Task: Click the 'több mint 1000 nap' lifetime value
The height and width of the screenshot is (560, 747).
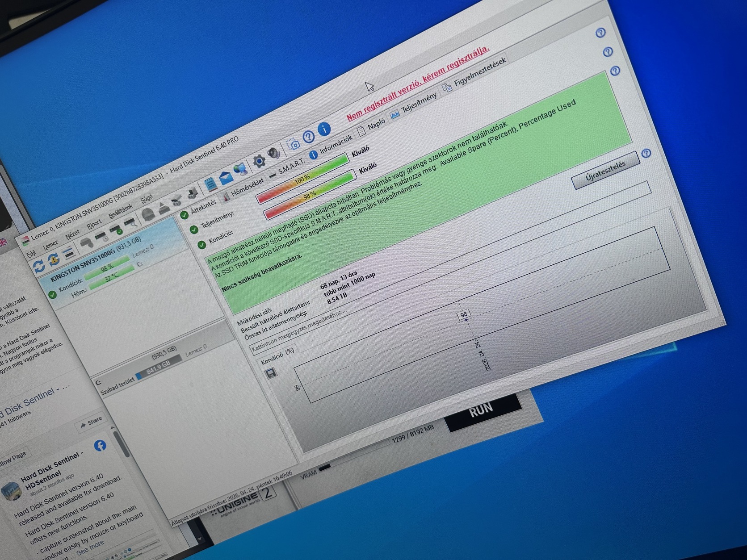Action: click(x=350, y=284)
